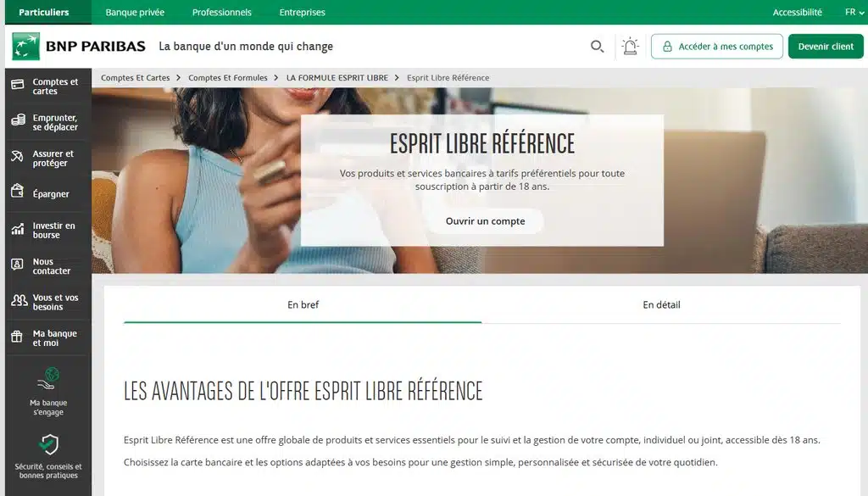Open Assurer et protéger sidebar menu
This screenshot has width=868, height=496.
click(48, 158)
